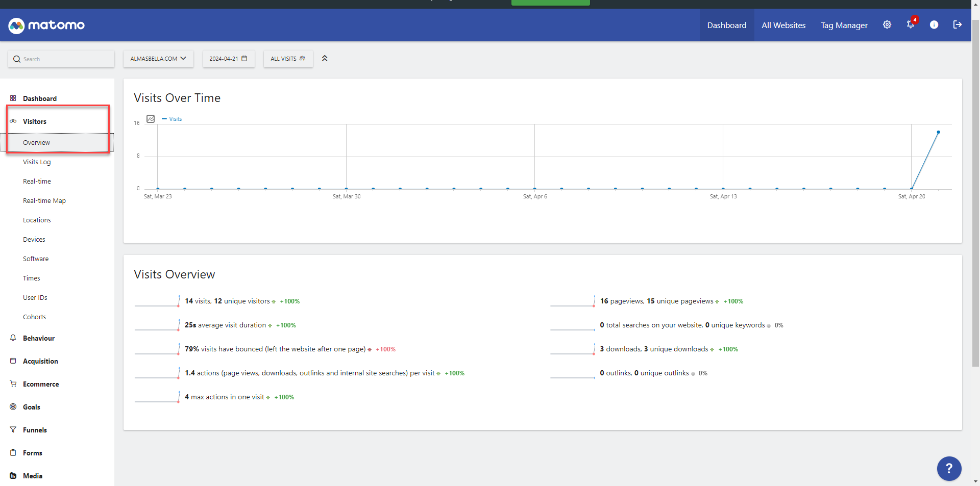Open All Websites in top navigation
The image size is (980, 486).
coord(783,25)
